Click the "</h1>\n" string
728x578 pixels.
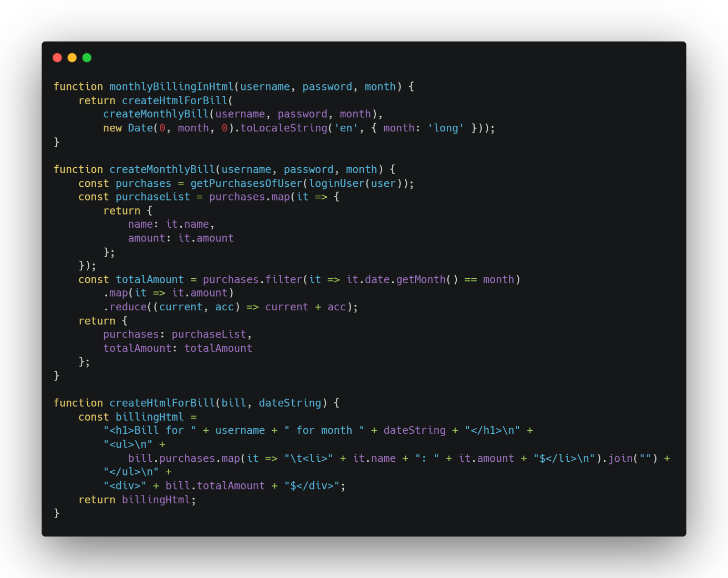pos(493,430)
